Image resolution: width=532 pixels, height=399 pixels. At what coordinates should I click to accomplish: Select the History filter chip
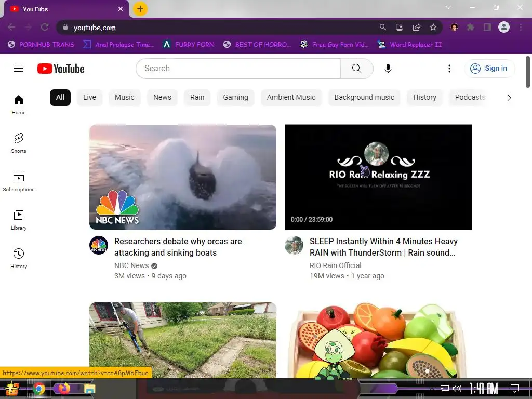tap(424, 98)
